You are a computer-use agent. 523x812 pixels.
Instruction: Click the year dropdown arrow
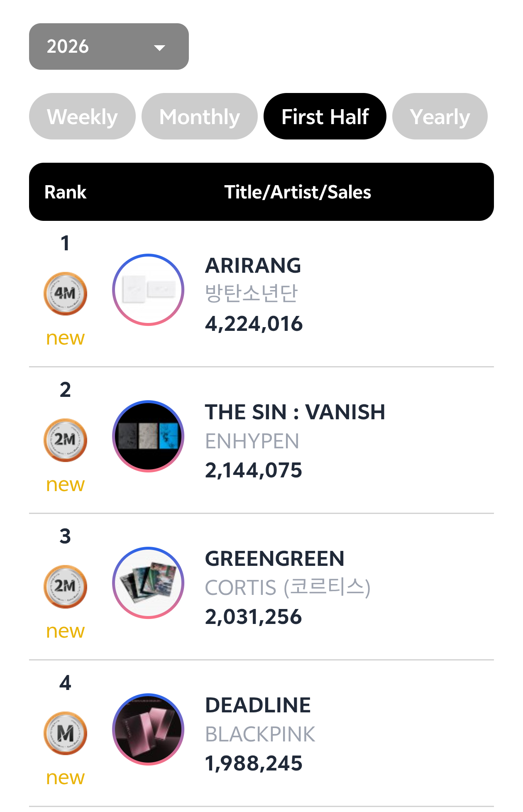tap(159, 48)
